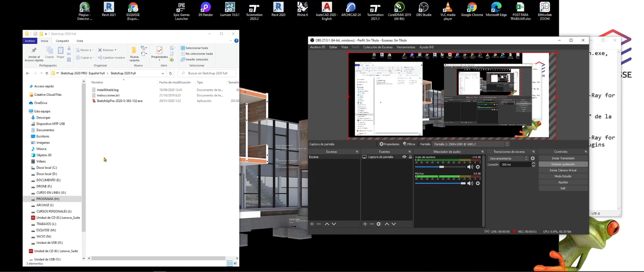Switch to the Vista ribbon tab
This screenshot has width=644, height=272.
pyautogui.click(x=80, y=41)
